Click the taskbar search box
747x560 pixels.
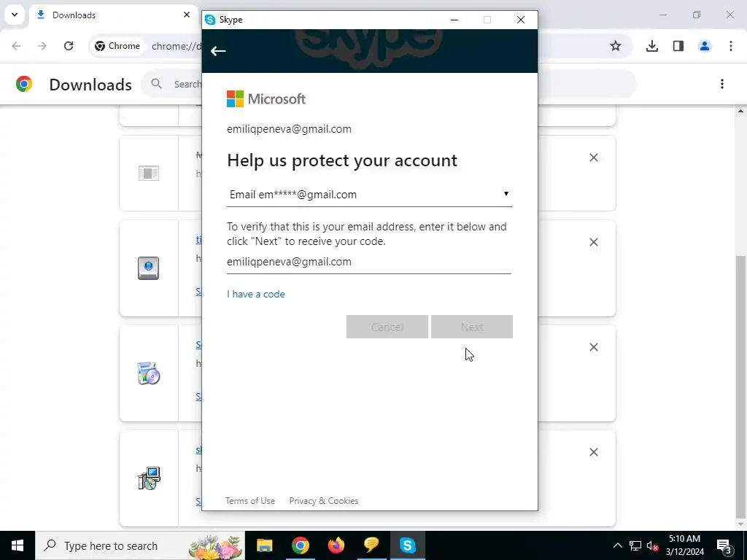(140, 545)
